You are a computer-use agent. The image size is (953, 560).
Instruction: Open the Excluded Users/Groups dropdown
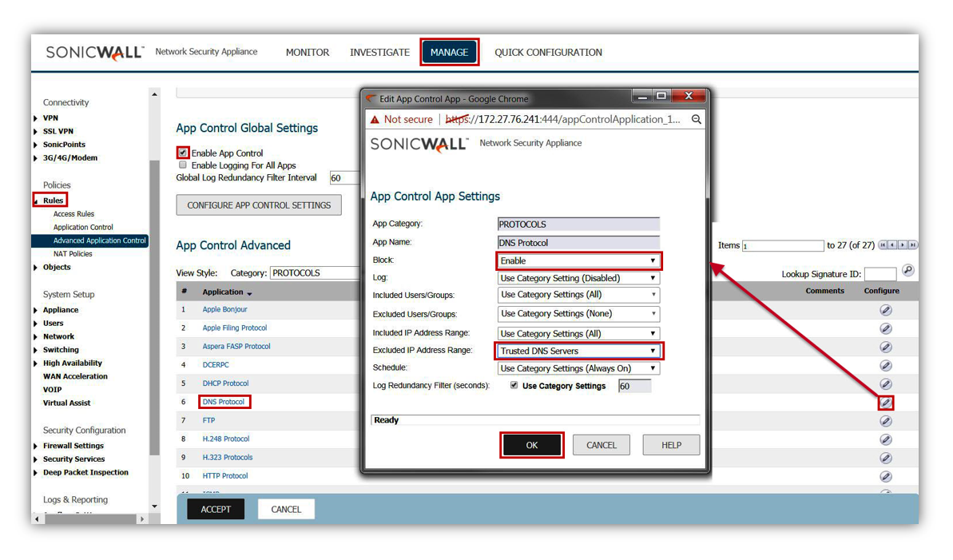coord(578,314)
